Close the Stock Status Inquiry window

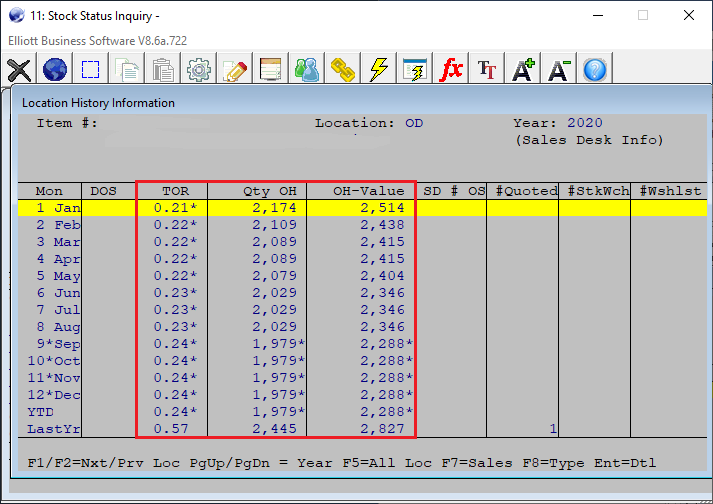[689, 15]
